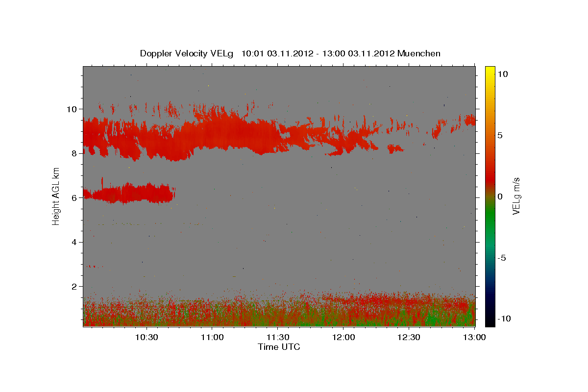
Task: Click the '10:01 03.11.2012' start time in title
Action: (276, 53)
